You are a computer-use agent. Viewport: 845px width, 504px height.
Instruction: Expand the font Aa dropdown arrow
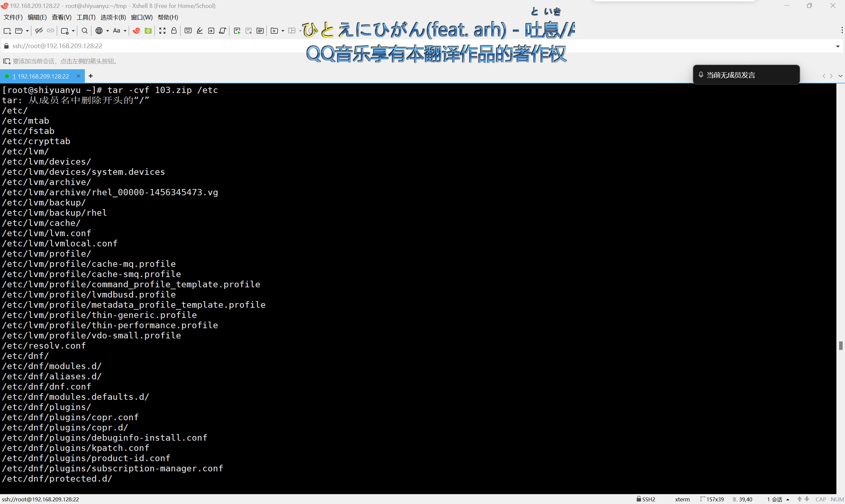click(125, 31)
